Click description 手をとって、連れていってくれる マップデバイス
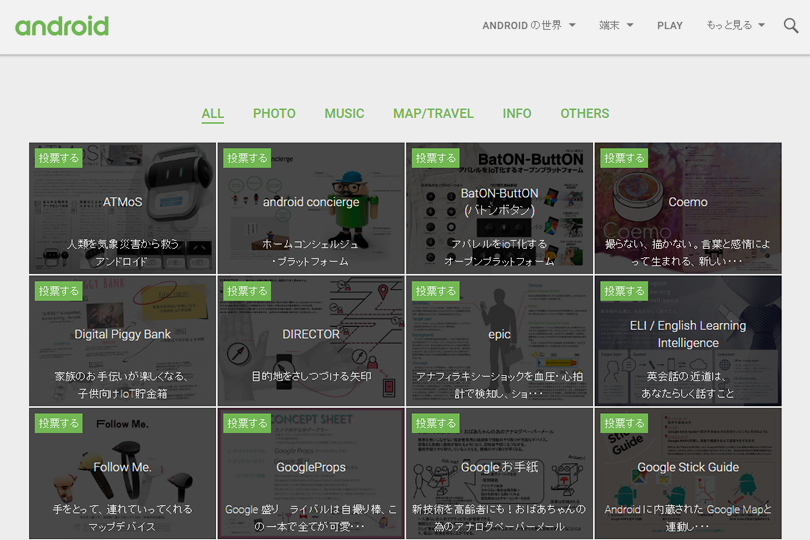This screenshot has height=540, width=810. click(x=122, y=518)
